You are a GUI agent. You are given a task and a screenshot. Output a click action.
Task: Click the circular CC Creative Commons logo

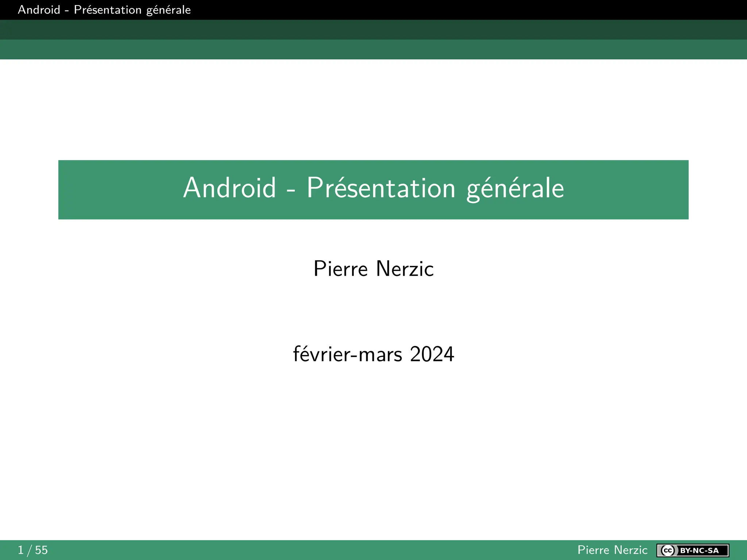(x=668, y=550)
